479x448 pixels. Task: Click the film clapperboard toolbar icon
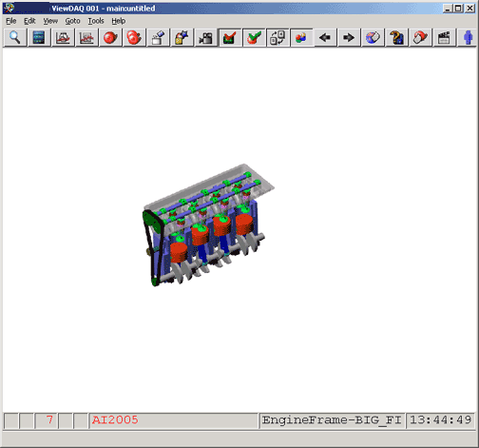coord(444,38)
